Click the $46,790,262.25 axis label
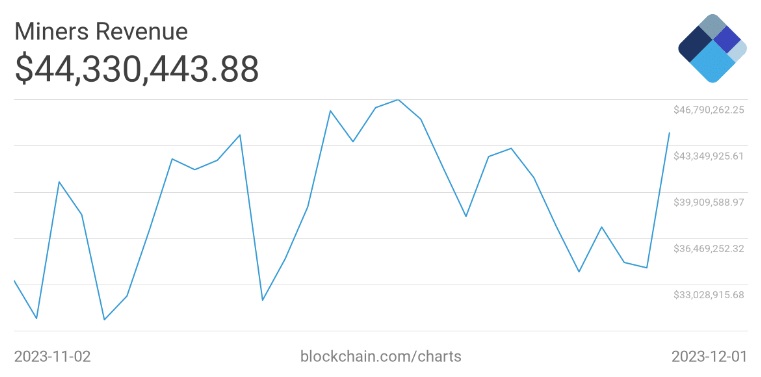This screenshot has width=761, height=377. (709, 110)
